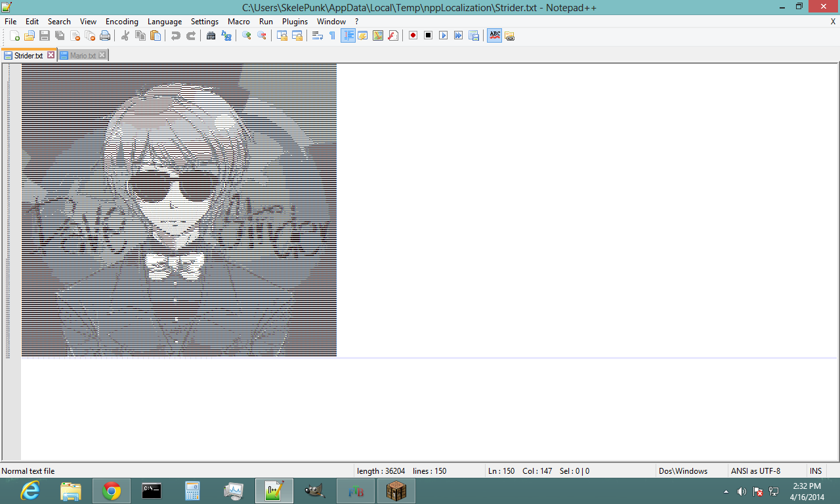Click 'length : 36204' status bar entry

[x=381, y=471]
